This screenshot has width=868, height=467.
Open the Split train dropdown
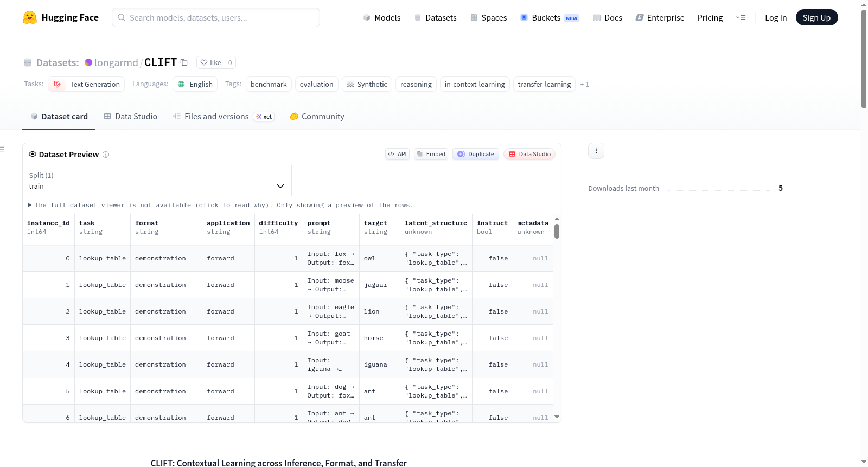point(157,181)
